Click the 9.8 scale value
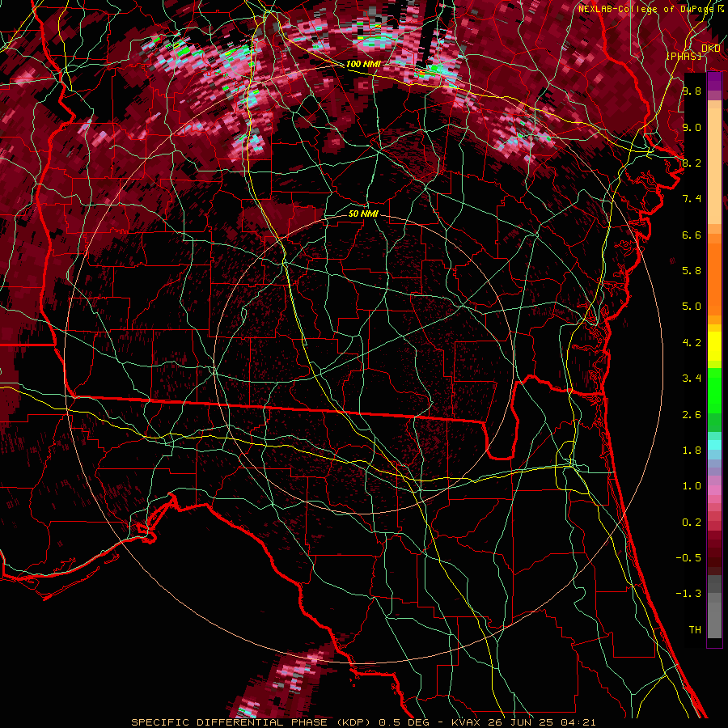This screenshot has height=728, width=728. [x=692, y=91]
